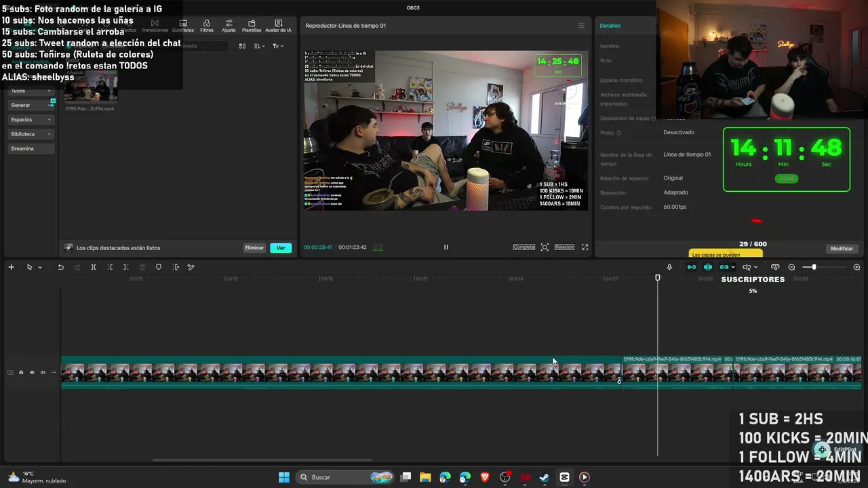
Task: Toggle the preview axis split icon
Action: coord(747,267)
